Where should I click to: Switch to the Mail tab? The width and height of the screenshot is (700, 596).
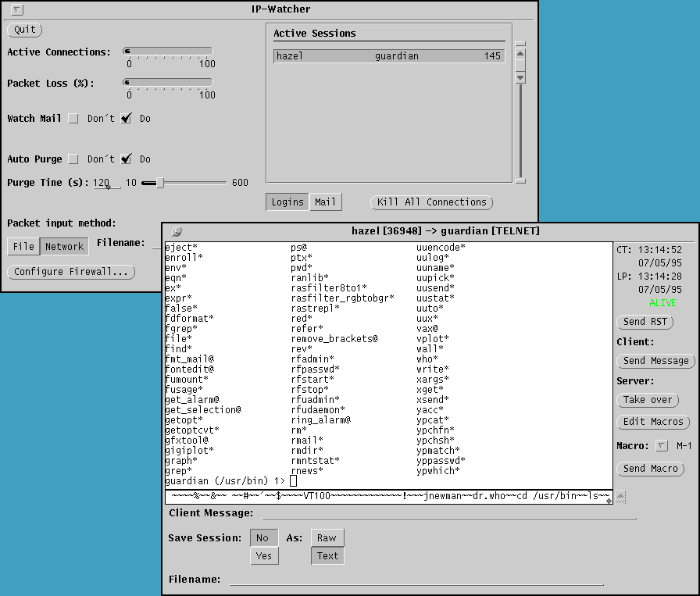(326, 202)
